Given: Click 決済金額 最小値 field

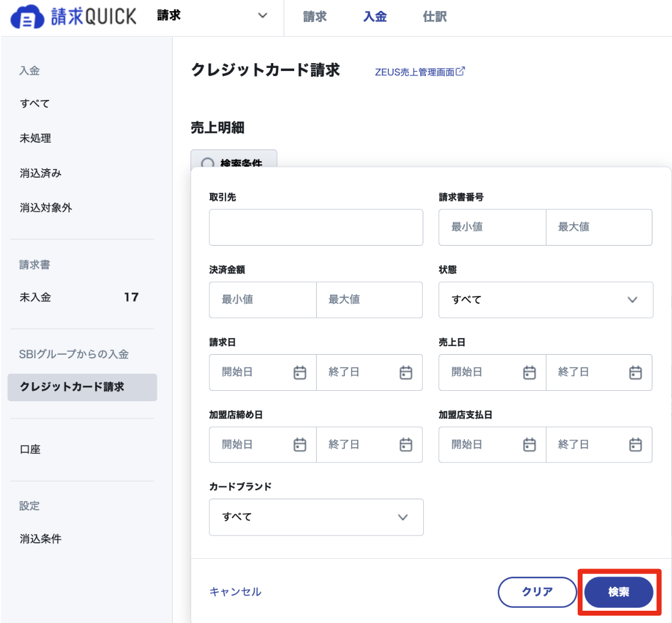Looking at the screenshot, I should [x=263, y=300].
